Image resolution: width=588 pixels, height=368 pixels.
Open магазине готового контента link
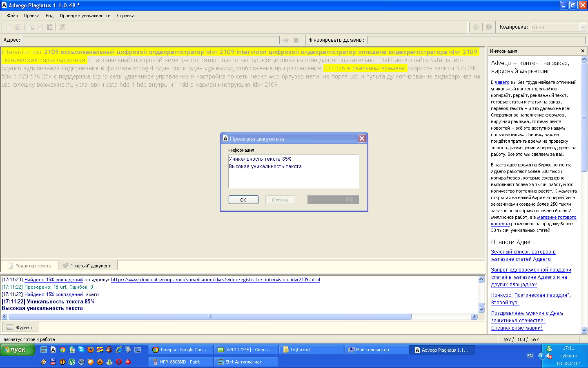[534, 220]
